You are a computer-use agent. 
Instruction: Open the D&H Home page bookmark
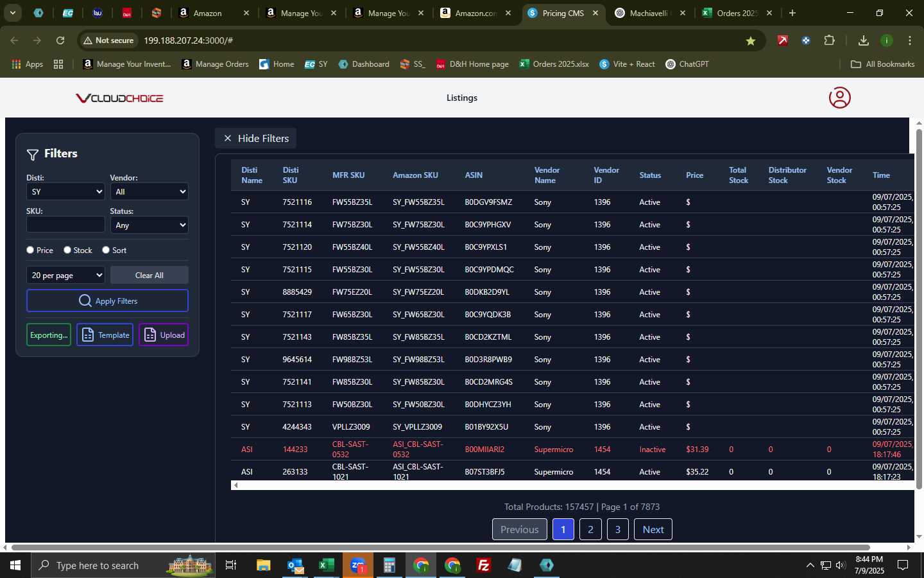472,64
